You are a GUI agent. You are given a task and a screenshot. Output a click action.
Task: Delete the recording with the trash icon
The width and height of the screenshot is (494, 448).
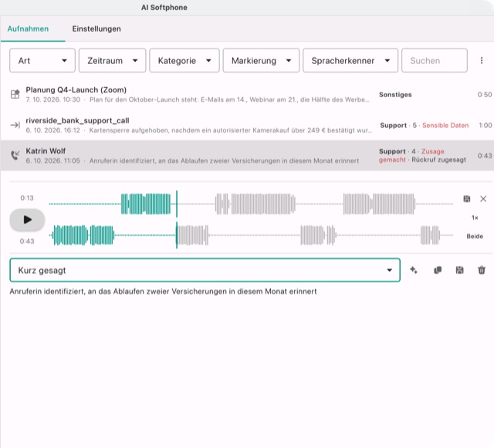482,270
